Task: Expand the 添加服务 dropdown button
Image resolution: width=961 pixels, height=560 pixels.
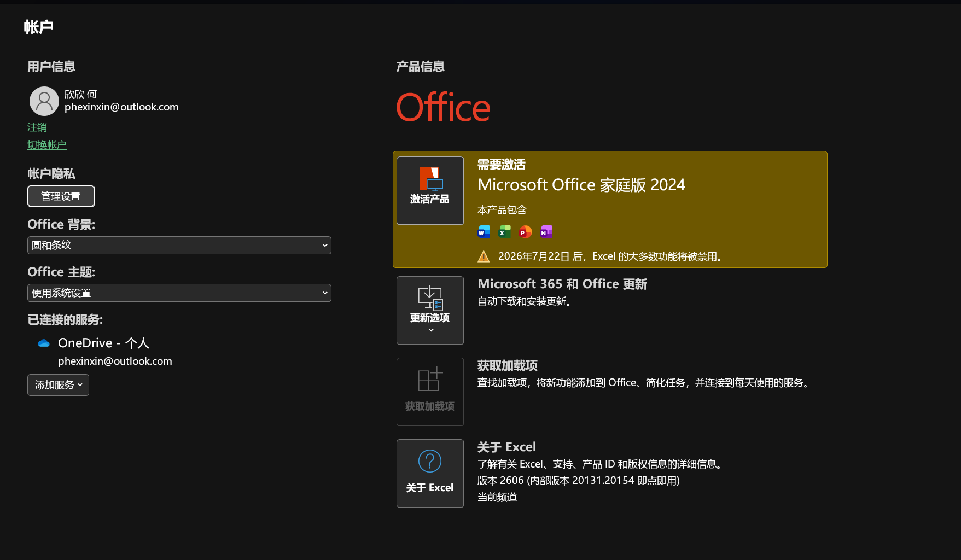Action: (x=58, y=385)
